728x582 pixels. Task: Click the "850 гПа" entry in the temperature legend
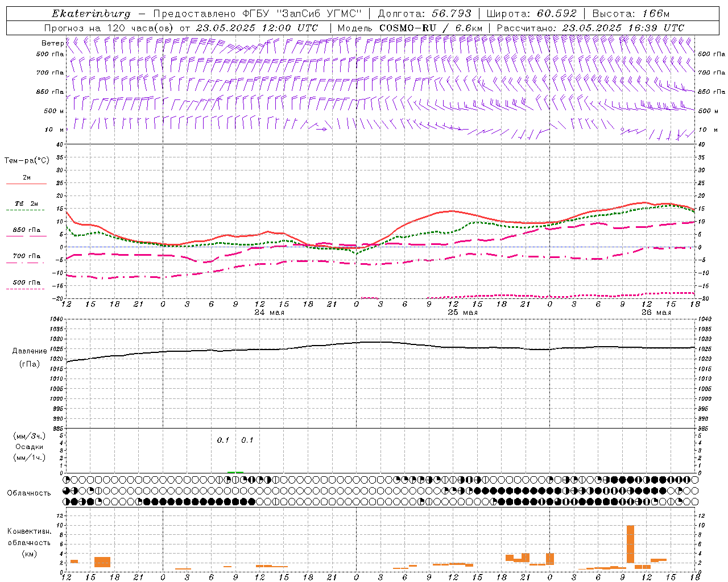(27, 230)
